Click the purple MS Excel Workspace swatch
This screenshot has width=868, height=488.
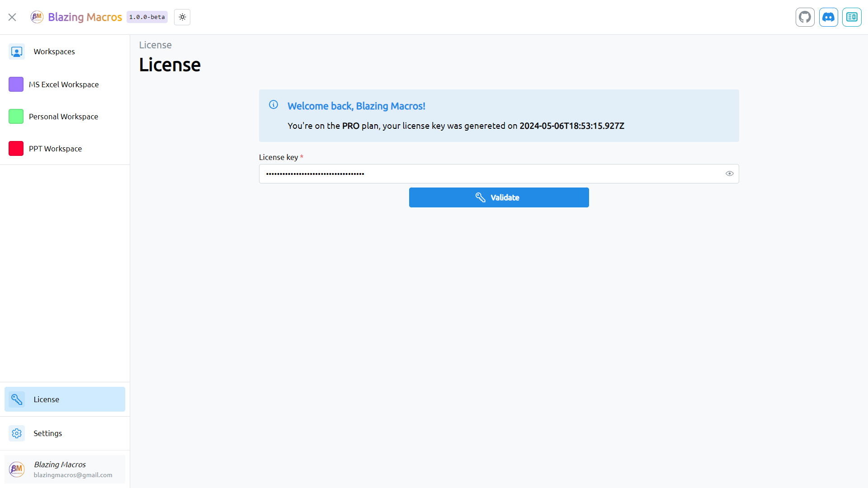[16, 84]
